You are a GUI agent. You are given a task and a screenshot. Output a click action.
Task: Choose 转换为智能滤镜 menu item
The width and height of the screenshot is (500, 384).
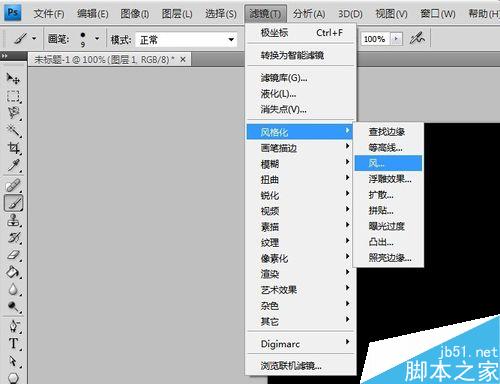pos(301,55)
